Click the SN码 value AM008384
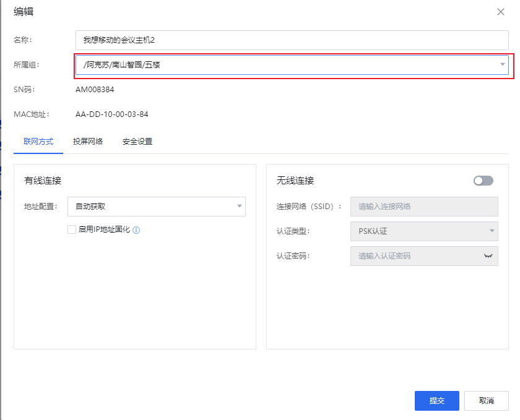This screenshot has height=420, width=520. click(95, 90)
